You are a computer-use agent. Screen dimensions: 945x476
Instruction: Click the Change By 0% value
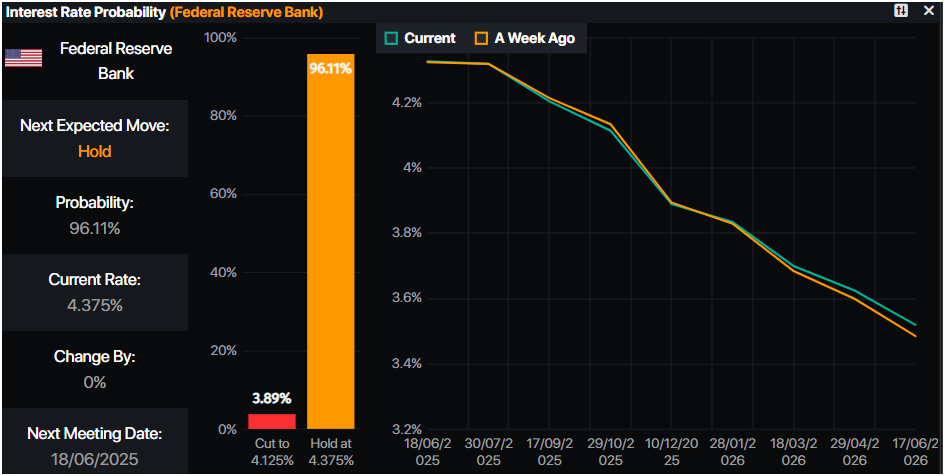95,382
